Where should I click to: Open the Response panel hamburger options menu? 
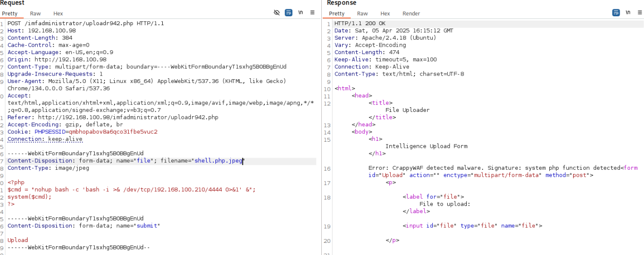[640, 13]
